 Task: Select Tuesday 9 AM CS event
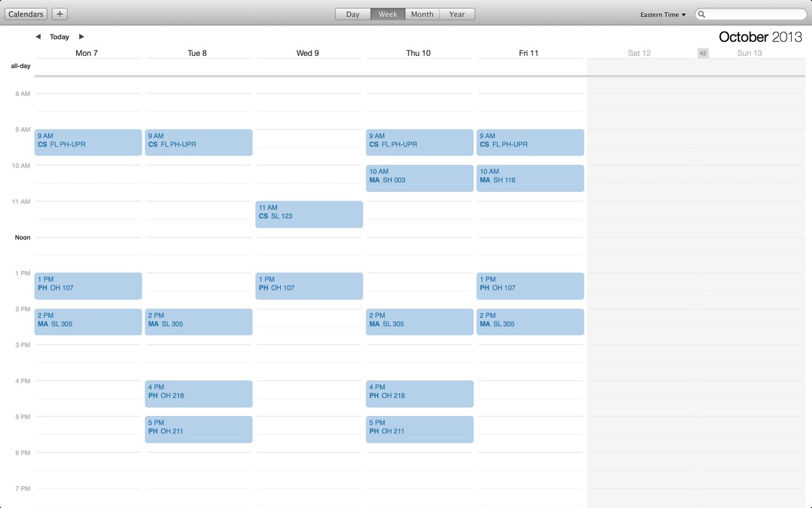point(199,142)
